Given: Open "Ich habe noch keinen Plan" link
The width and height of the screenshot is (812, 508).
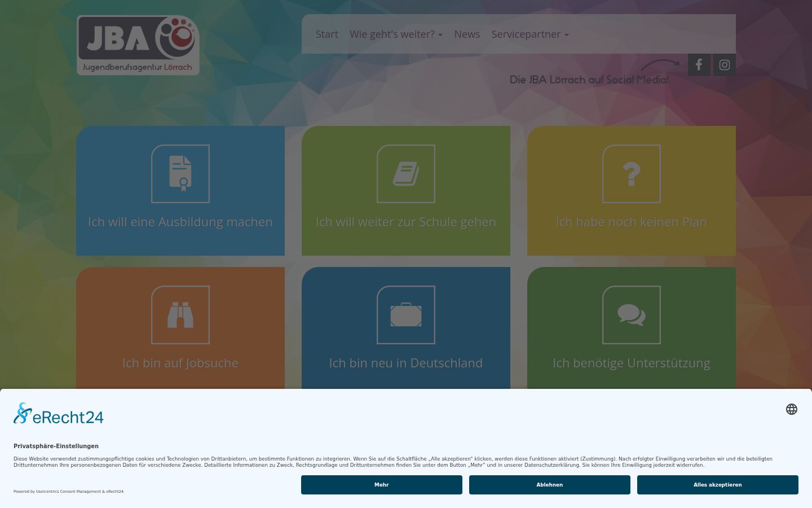Looking at the screenshot, I should 632,222.
